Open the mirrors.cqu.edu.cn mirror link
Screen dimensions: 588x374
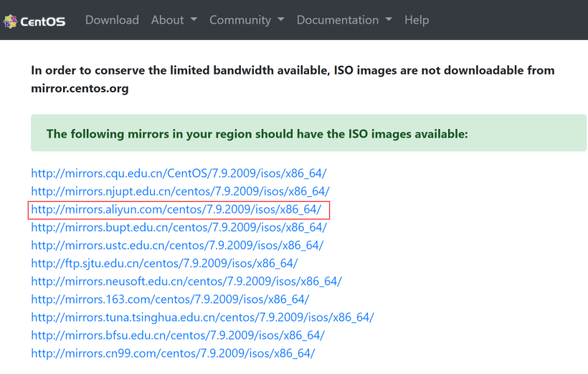[179, 173]
